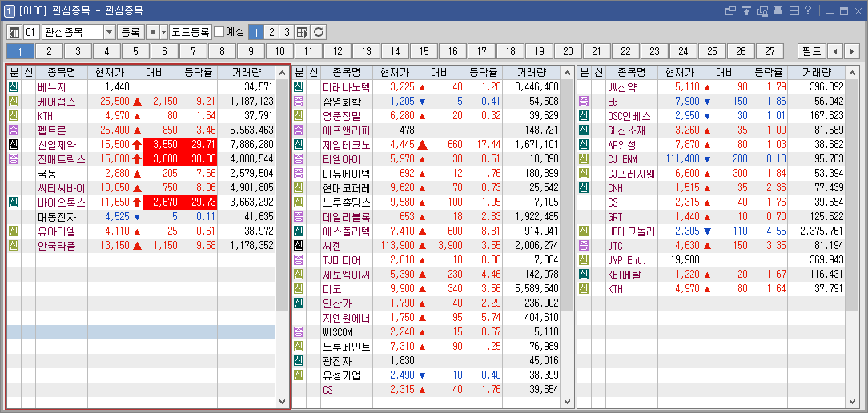Open the 관심종목 combo box dropdown arrow

click(x=109, y=32)
